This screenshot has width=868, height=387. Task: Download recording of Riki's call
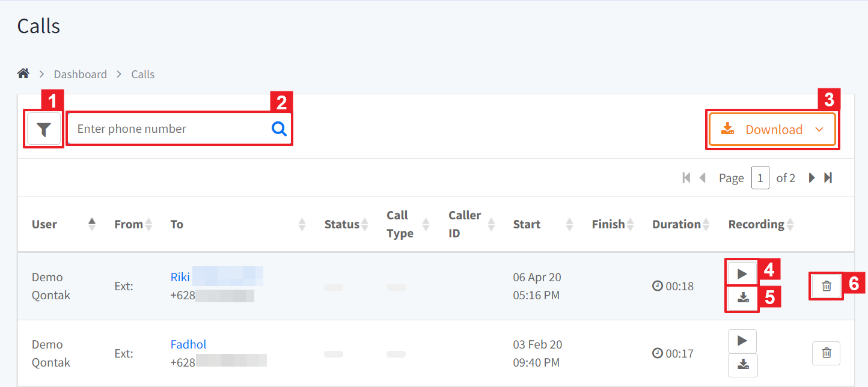(743, 298)
